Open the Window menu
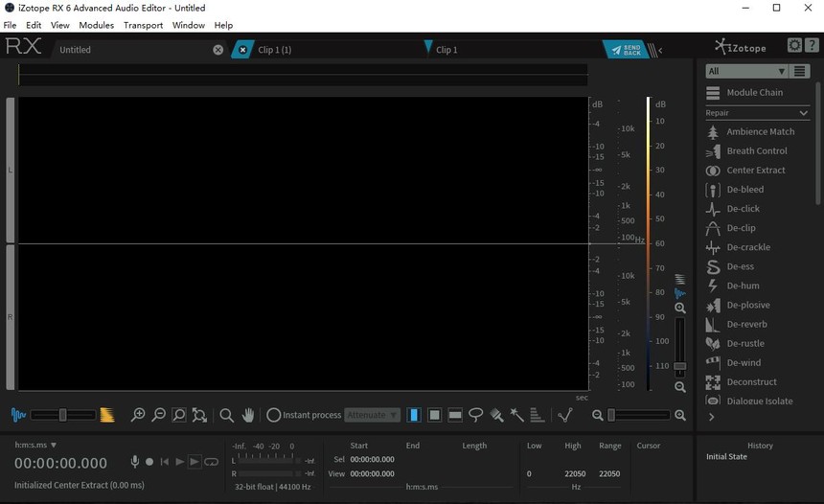 tap(188, 25)
